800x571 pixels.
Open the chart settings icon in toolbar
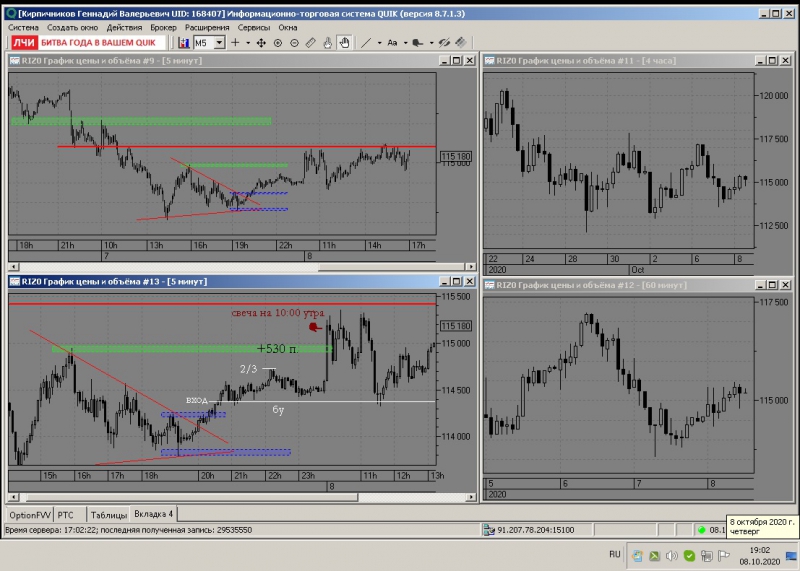coord(184,43)
